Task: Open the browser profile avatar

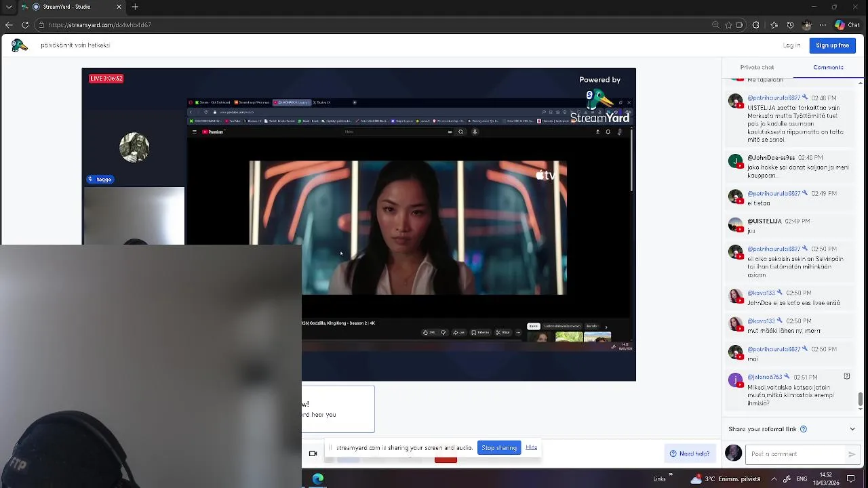Action: click(806, 25)
